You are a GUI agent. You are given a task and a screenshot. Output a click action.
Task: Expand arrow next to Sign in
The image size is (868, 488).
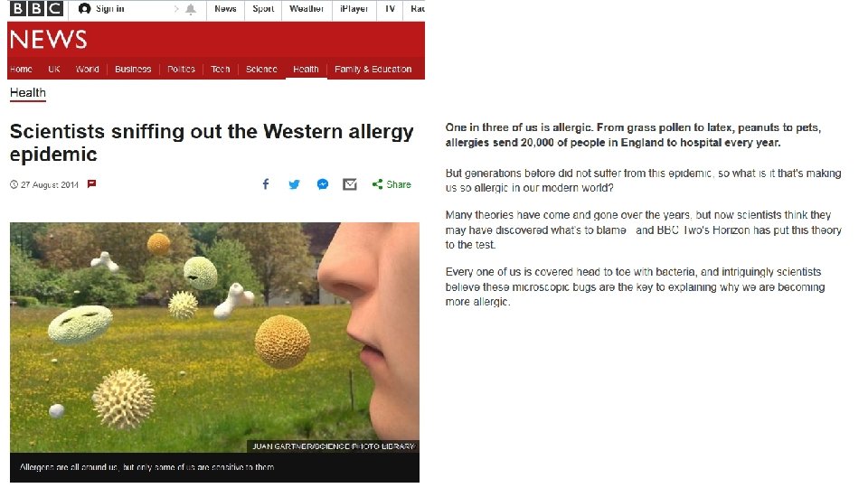[176, 9]
